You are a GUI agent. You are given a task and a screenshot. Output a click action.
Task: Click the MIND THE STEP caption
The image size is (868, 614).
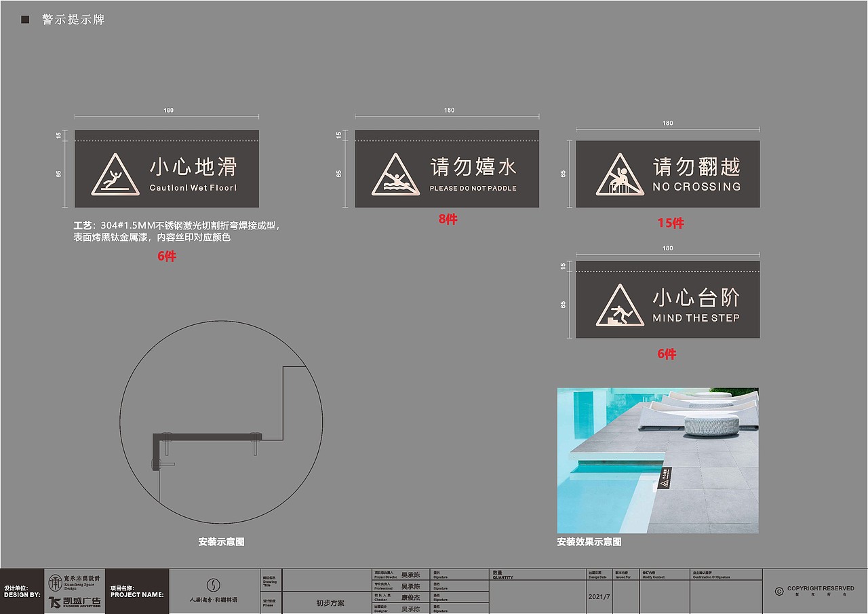pyautogui.click(x=696, y=318)
